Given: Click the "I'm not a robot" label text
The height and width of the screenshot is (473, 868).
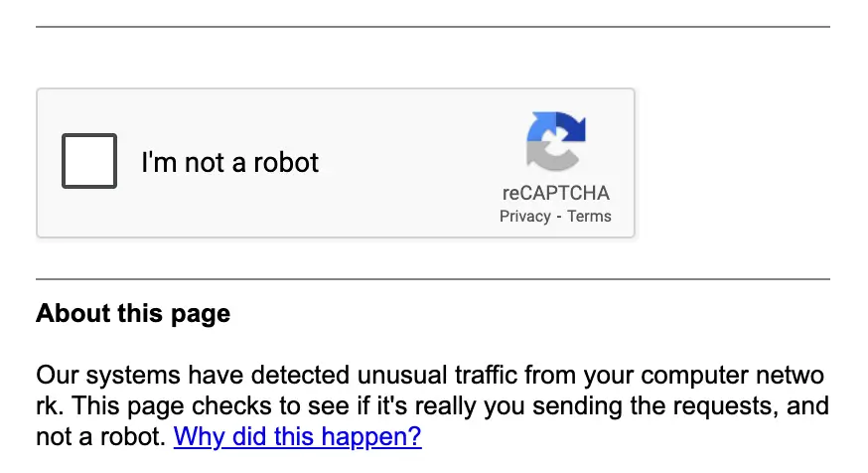Looking at the screenshot, I should coord(229,162).
